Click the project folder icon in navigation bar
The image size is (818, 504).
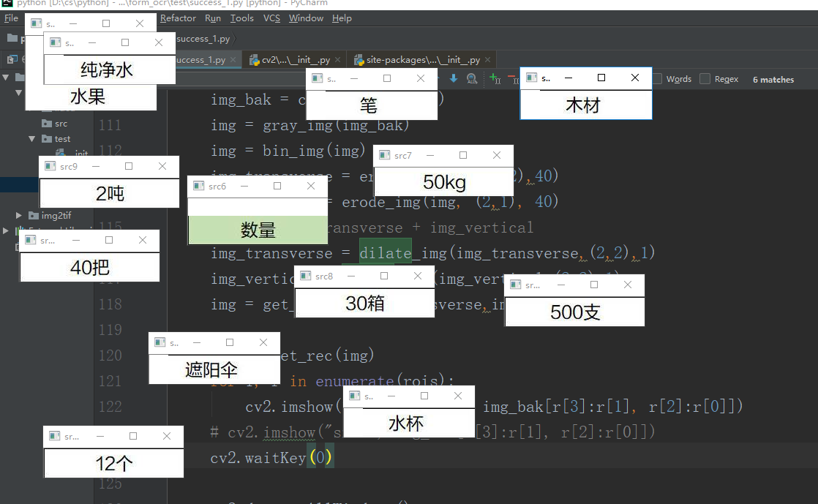click(12, 38)
